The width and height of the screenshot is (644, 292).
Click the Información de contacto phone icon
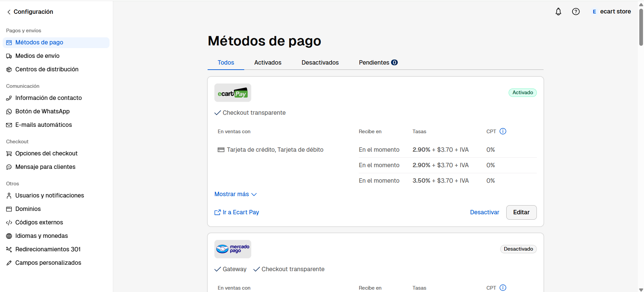coord(9,98)
